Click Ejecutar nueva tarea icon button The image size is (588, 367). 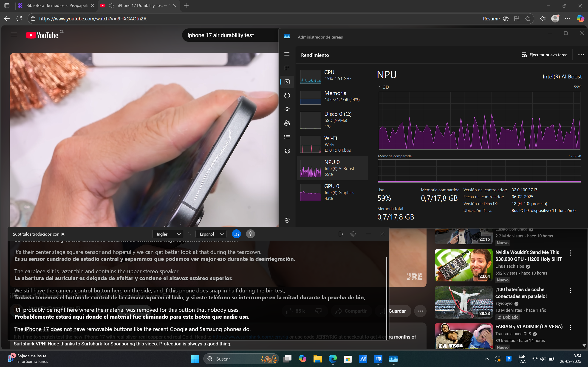524,55
